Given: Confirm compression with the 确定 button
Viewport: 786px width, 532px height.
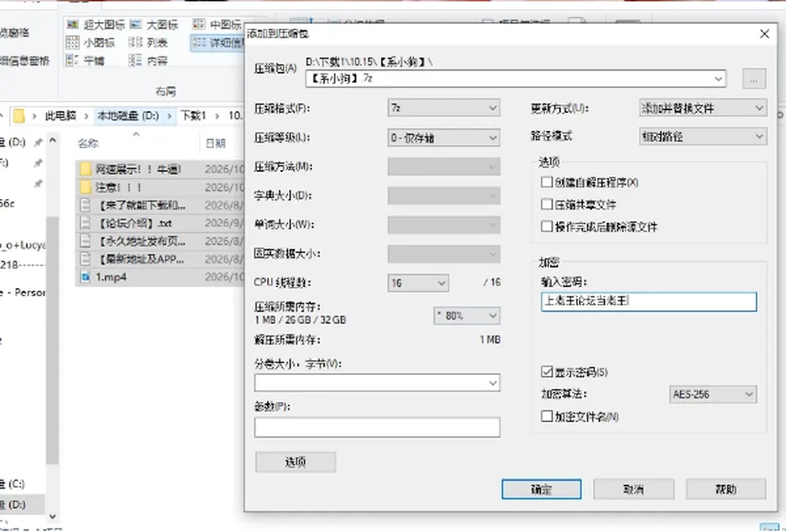Looking at the screenshot, I should coord(541,489).
